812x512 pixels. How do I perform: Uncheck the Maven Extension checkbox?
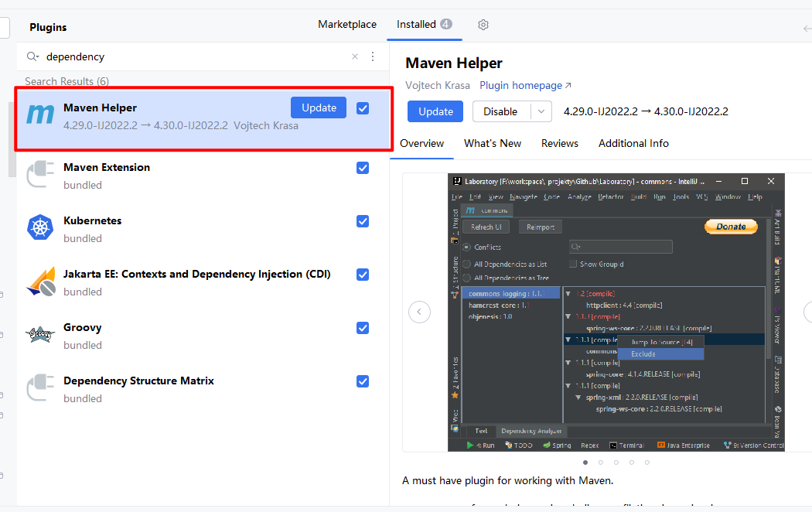point(363,168)
